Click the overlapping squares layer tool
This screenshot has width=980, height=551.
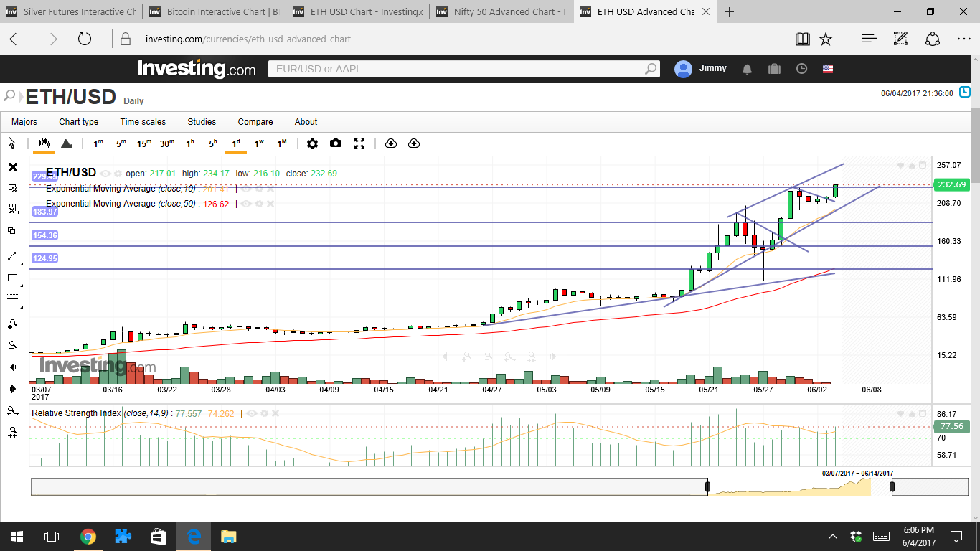(12, 230)
